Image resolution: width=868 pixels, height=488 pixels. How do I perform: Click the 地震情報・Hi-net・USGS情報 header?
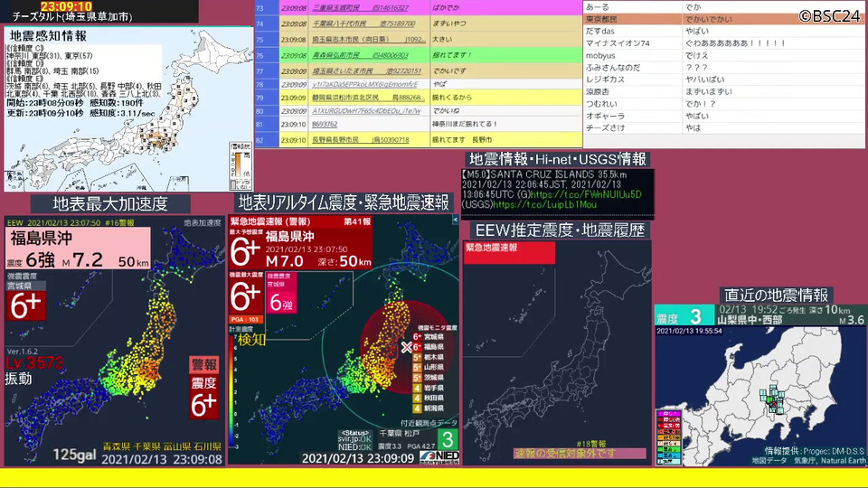click(x=558, y=159)
